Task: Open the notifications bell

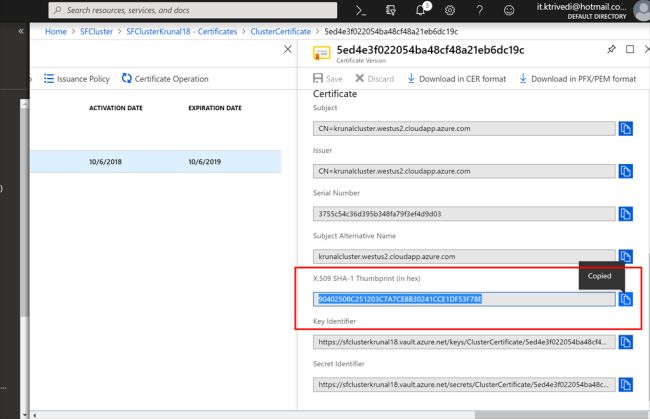Action: click(421, 10)
